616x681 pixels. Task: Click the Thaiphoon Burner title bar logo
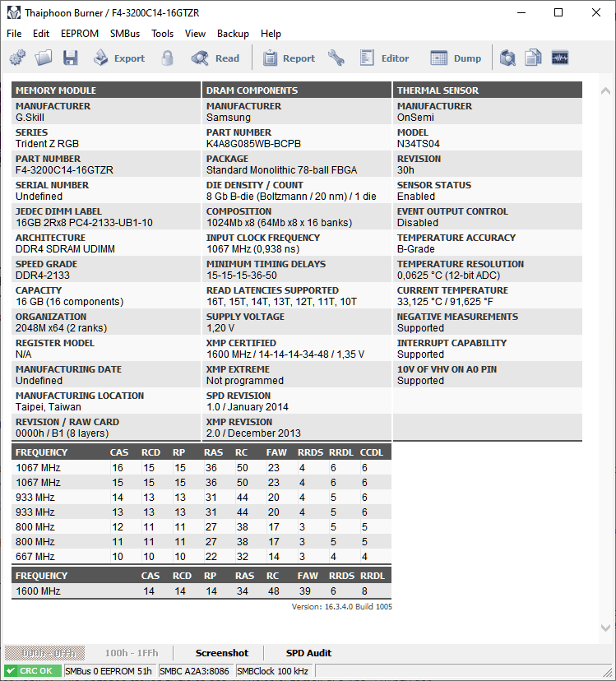click(x=13, y=12)
